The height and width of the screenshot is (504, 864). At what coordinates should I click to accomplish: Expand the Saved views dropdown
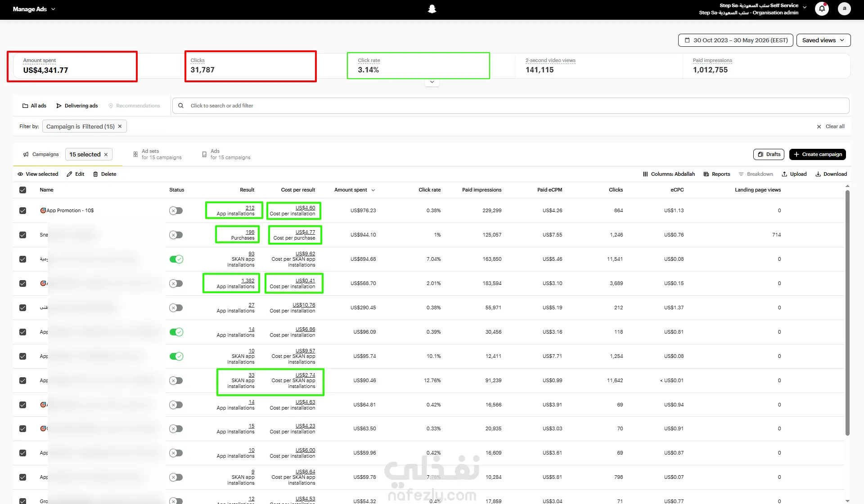pos(823,40)
